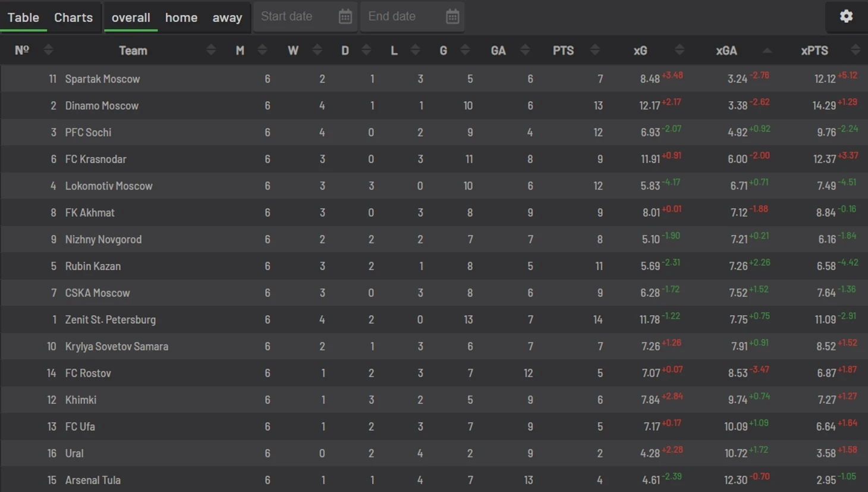868x492 pixels.
Task: Open the settings gear icon
Action: click(x=846, y=16)
